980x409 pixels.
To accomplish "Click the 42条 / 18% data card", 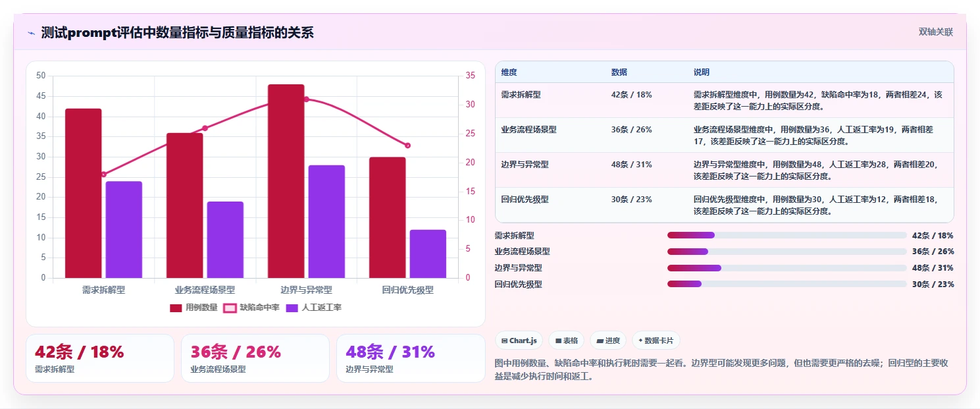I will [x=100, y=358].
